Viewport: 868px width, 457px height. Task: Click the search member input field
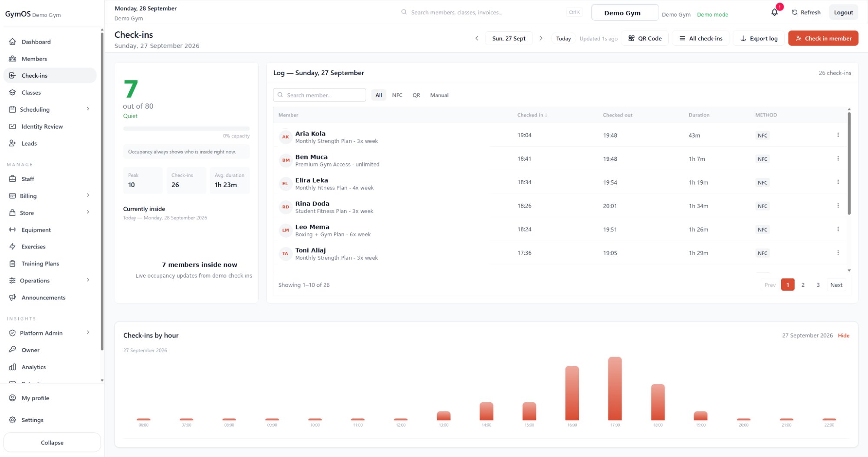(x=319, y=95)
